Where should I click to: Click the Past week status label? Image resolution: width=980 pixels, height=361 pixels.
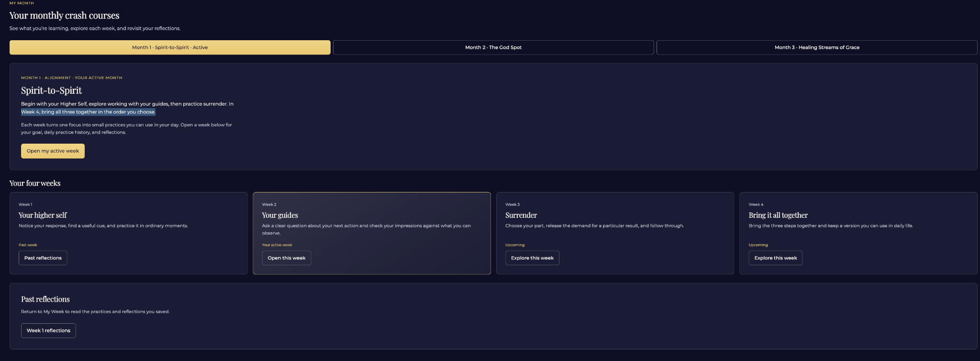(28, 245)
